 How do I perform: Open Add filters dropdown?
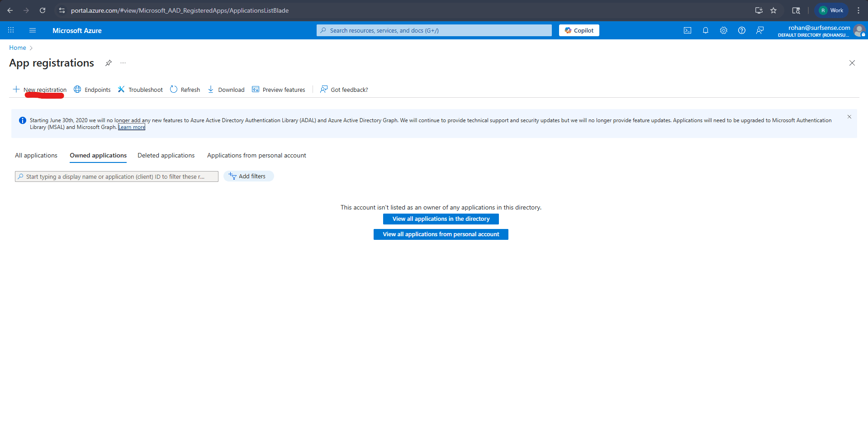click(x=248, y=176)
